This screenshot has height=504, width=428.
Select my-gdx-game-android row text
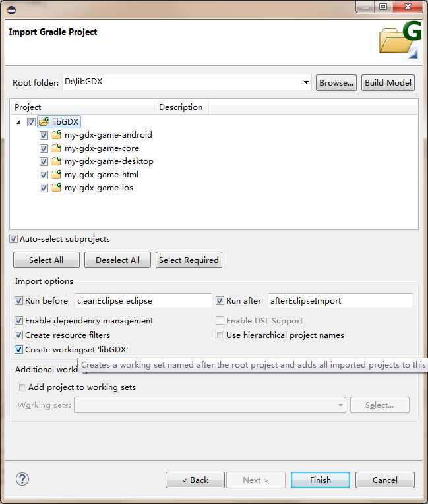pyautogui.click(x=108, y=134)
